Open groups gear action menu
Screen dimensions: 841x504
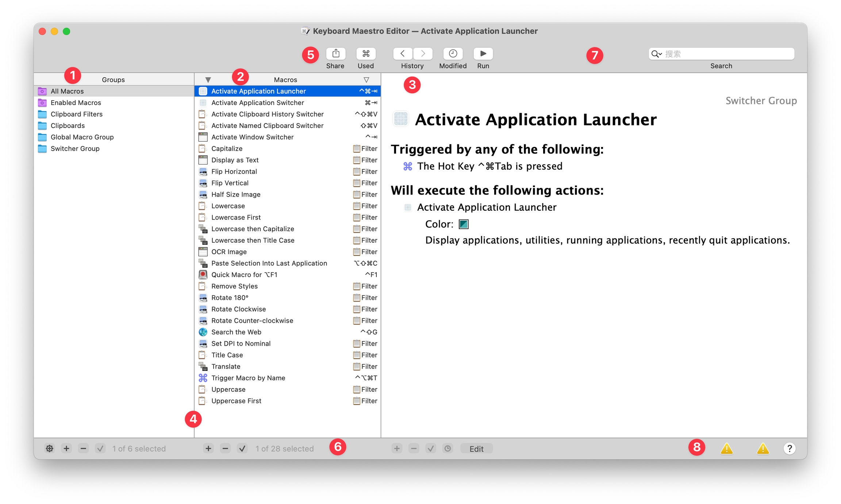[49, 448]
